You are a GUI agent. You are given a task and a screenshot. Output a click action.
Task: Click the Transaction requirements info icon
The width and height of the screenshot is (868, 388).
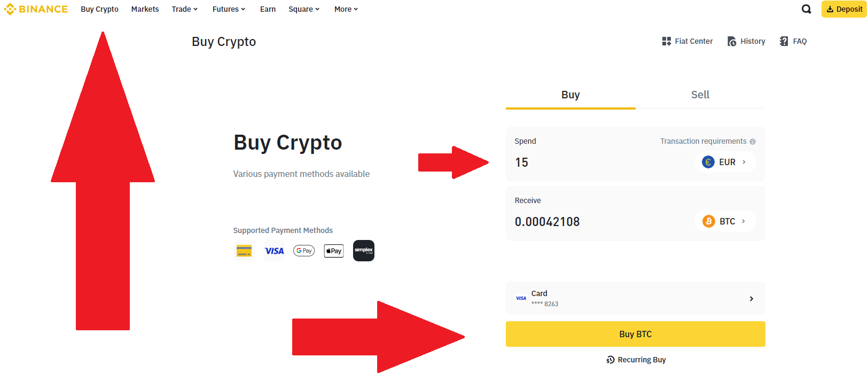753,142
